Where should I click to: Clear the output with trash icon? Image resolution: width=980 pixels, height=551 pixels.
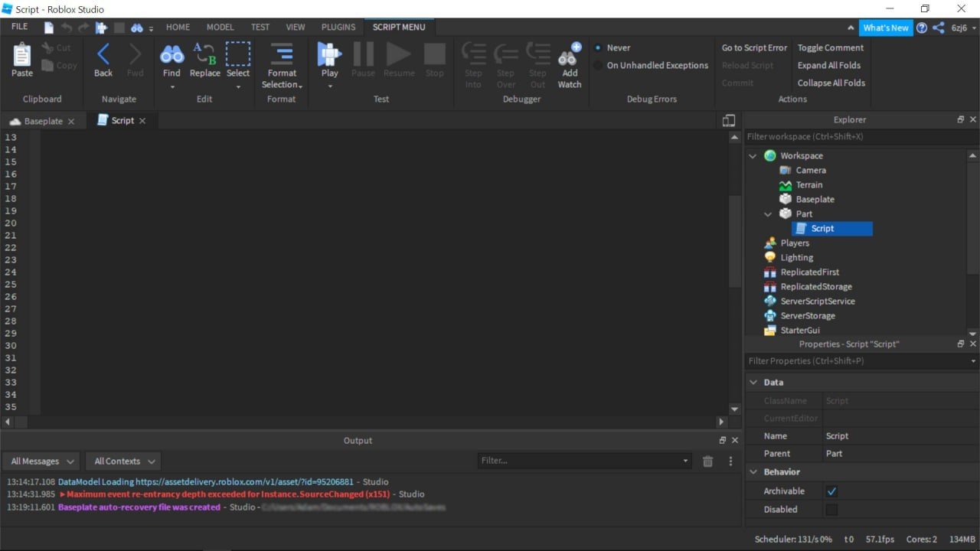point(707,461)
